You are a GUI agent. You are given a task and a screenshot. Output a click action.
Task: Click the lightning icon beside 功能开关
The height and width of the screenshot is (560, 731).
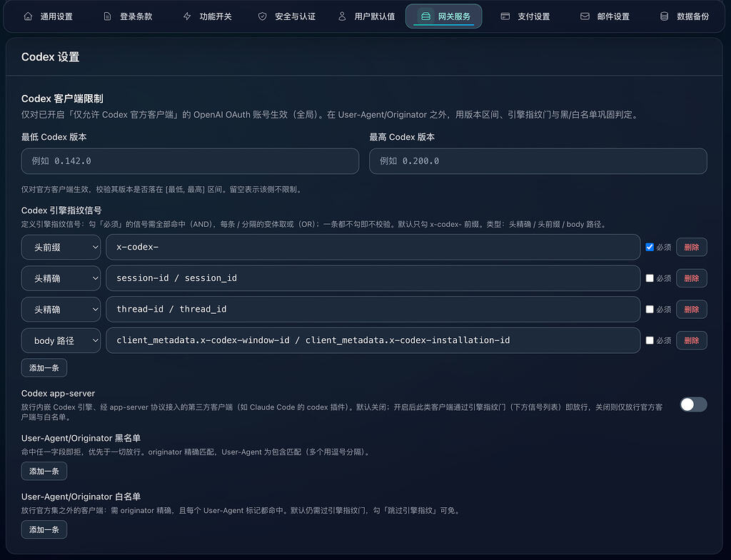tap(187, 16)
